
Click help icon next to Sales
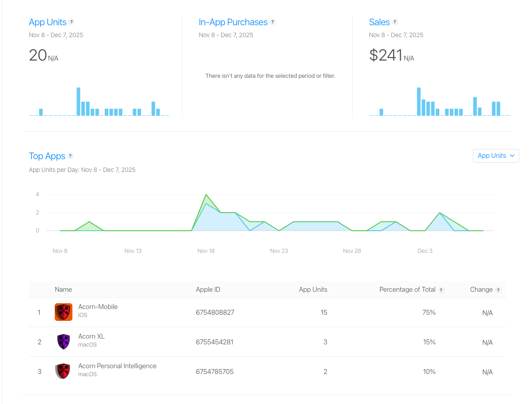pyautogui.click(x=395, y=22)
